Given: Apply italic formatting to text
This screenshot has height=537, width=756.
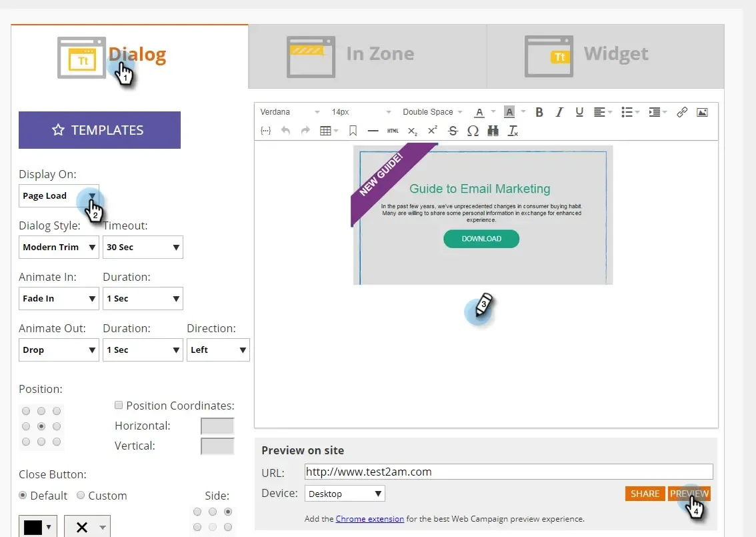Looking at the screenshot, I should (x=559, y=112).
